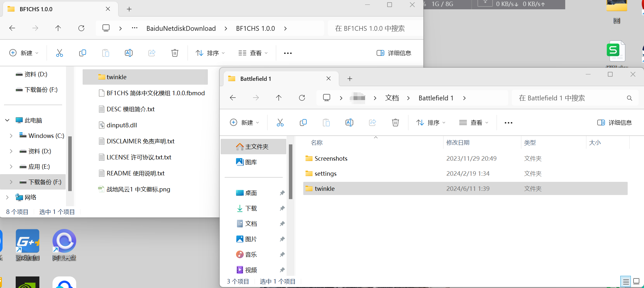
Task: Click BaiduNetdiskDownload breadcrumb
Action: (181, 28)
